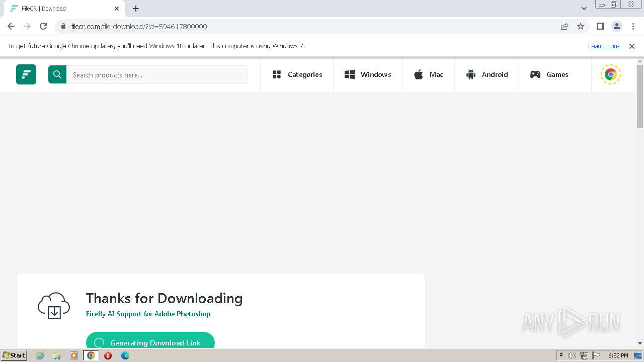The image size is (644, 362).
Task: Click the Learn more link
Action: (604, 46)
